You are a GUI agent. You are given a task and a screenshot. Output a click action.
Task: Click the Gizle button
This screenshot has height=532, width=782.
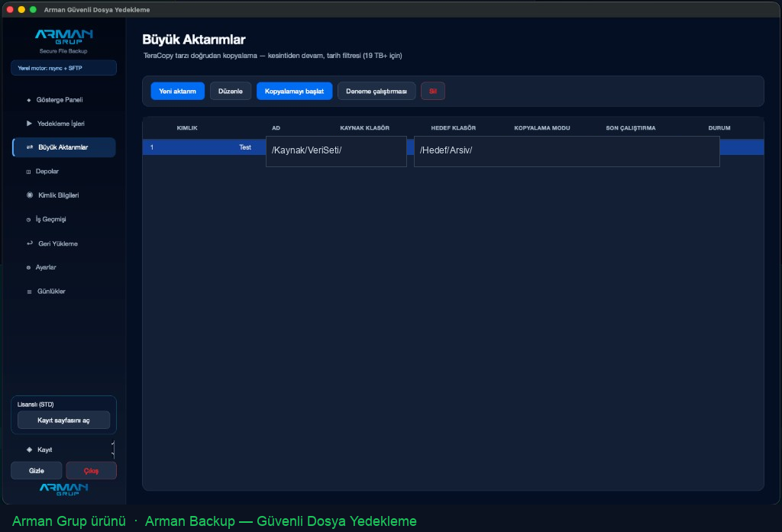tap(37, 471)
